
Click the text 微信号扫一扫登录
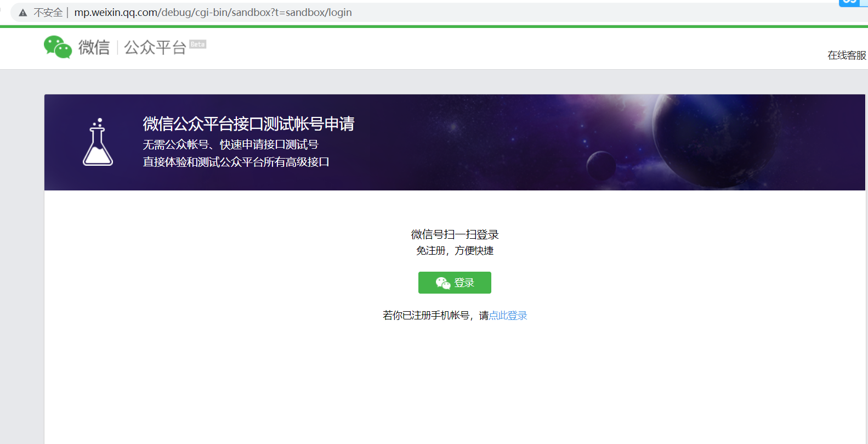click(455, 234)
